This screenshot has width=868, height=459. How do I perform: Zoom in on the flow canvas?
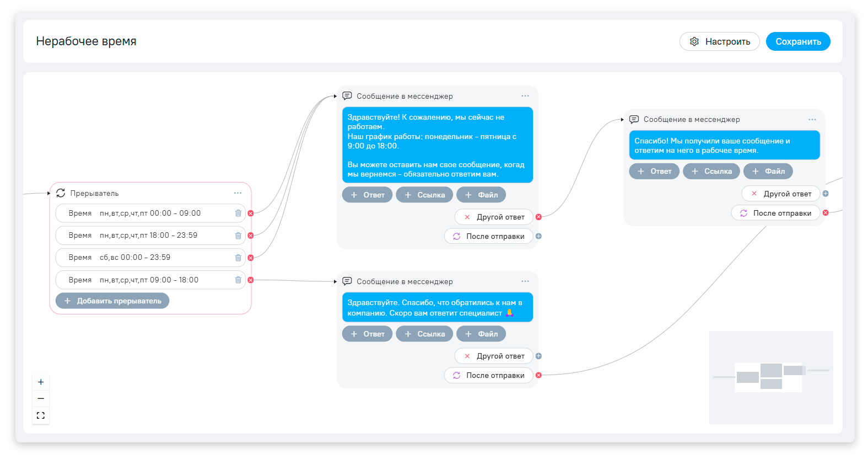click(41, 382)
